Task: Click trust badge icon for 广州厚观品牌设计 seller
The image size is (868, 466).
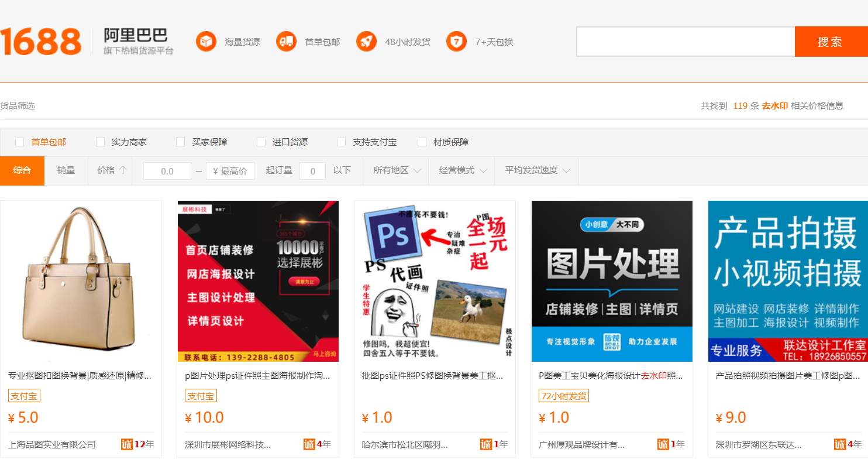Action: click(x=663, y=444)
